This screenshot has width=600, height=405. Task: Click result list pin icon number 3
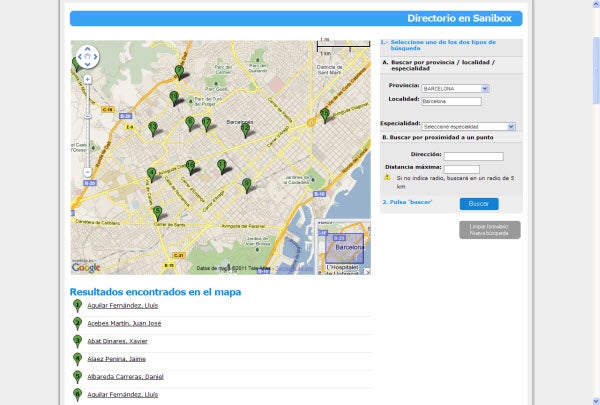pyautogui.click(x=77, y=341)
